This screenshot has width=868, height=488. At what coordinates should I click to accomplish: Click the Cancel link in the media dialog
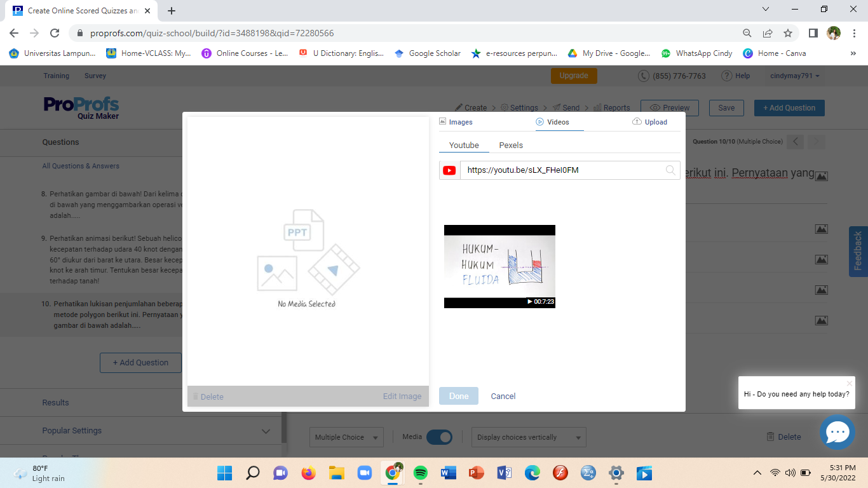503,396
